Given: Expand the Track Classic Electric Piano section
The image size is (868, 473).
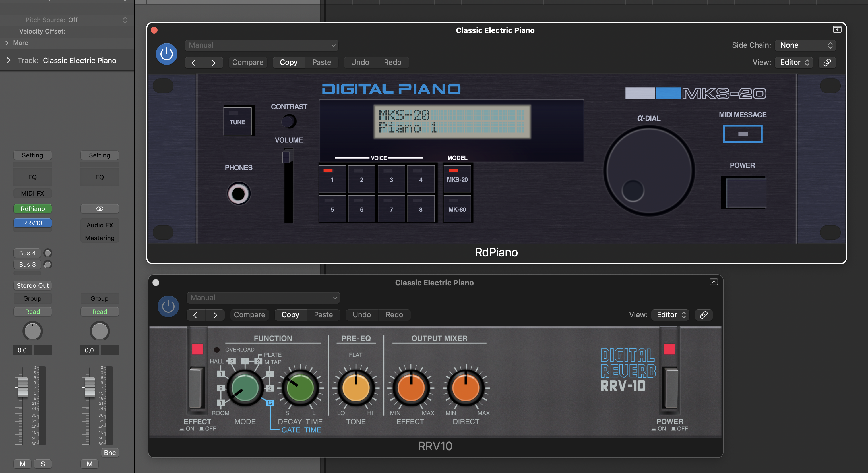Looking at the screenshot, I should [9, 60].
